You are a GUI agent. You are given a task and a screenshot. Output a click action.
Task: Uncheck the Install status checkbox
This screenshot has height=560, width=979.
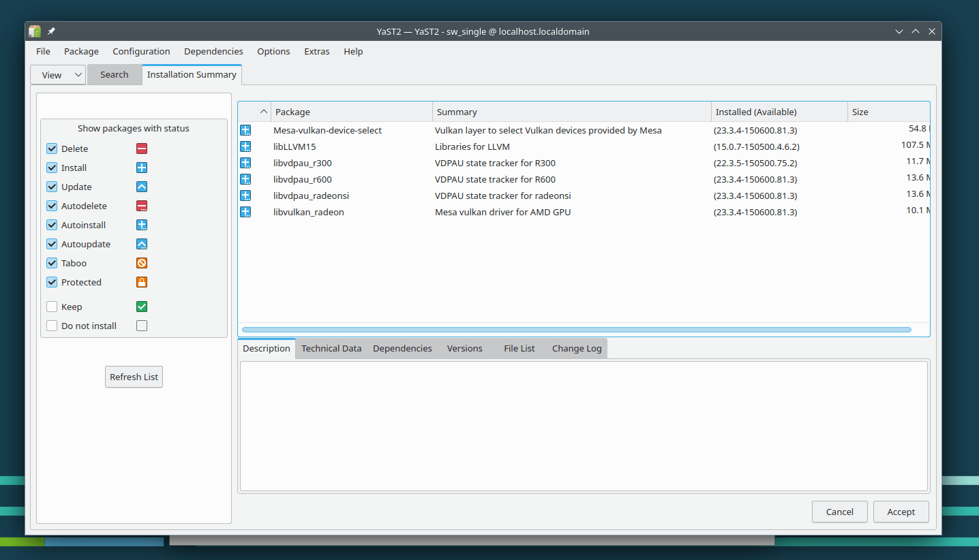pos(52,168)
